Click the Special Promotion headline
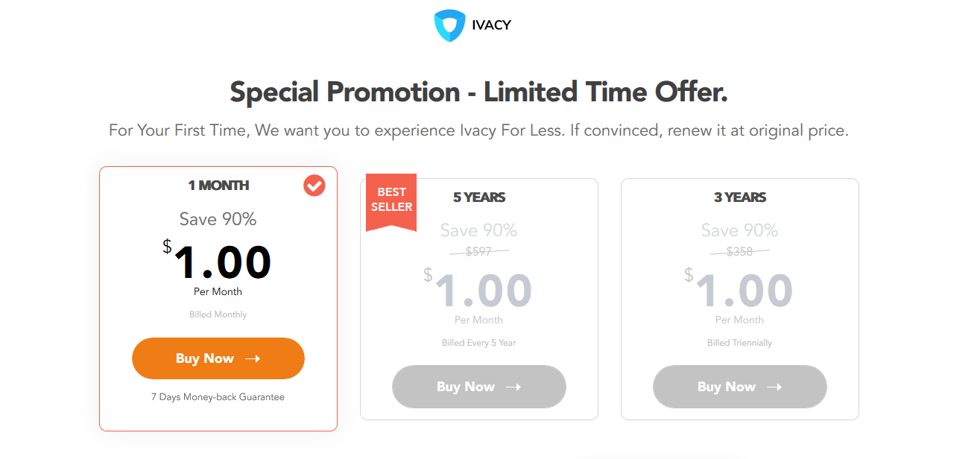 (x=479, y=92)
